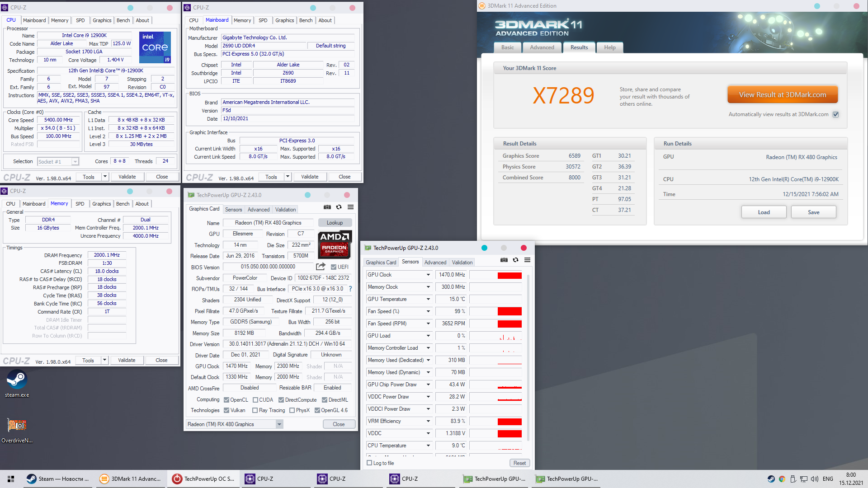Click the network tray icon
This screenshot has width=868, height=488.
point(804,479)
